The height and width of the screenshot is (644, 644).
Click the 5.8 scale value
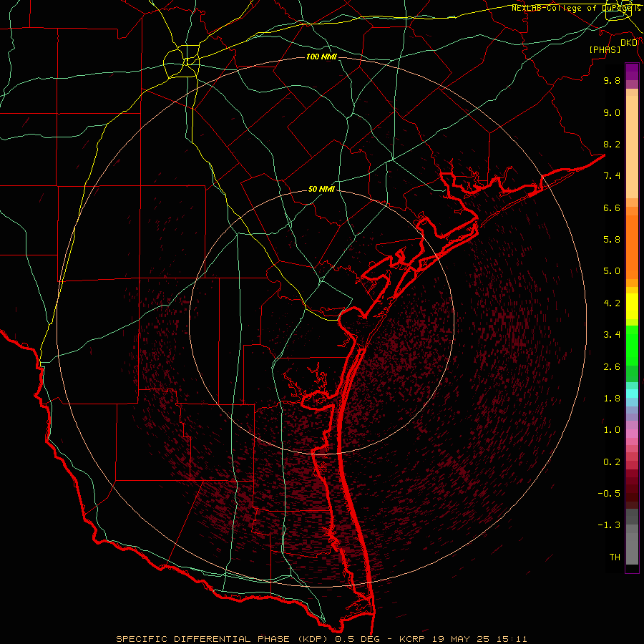point(612,240)
